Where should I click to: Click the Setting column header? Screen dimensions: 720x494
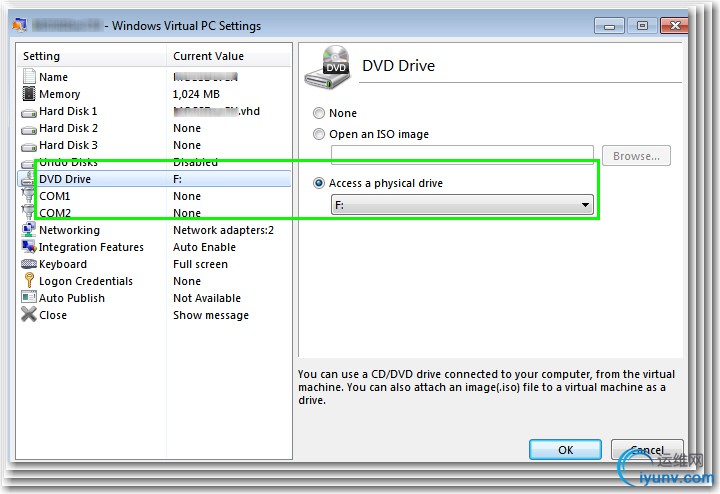coord(91,56)
